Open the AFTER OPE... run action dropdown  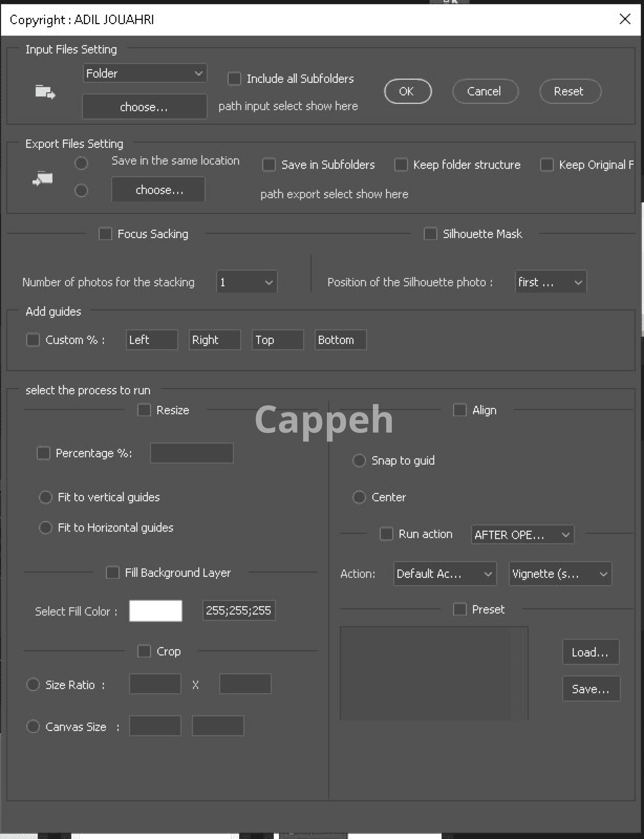pos(522,535)
